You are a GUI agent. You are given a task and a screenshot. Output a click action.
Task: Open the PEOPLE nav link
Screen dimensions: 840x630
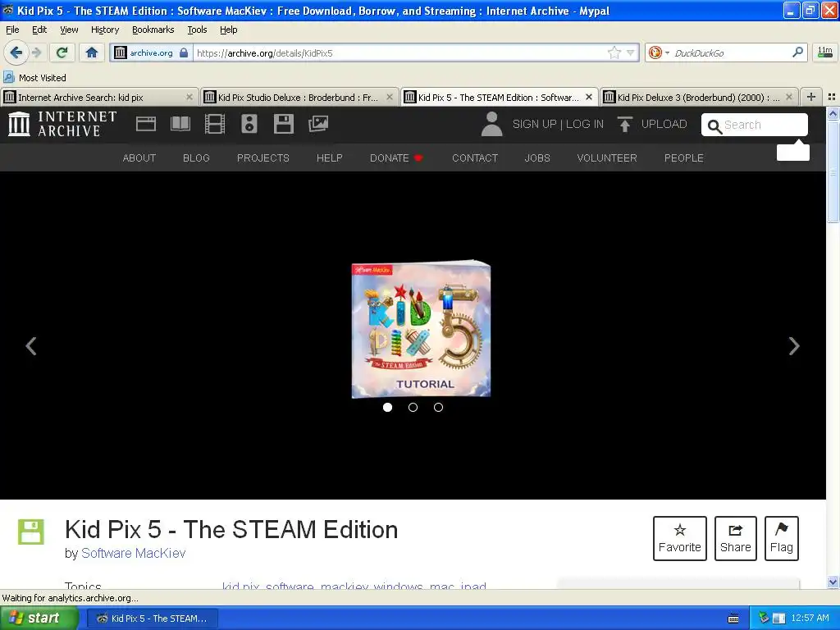click(683, 158)
